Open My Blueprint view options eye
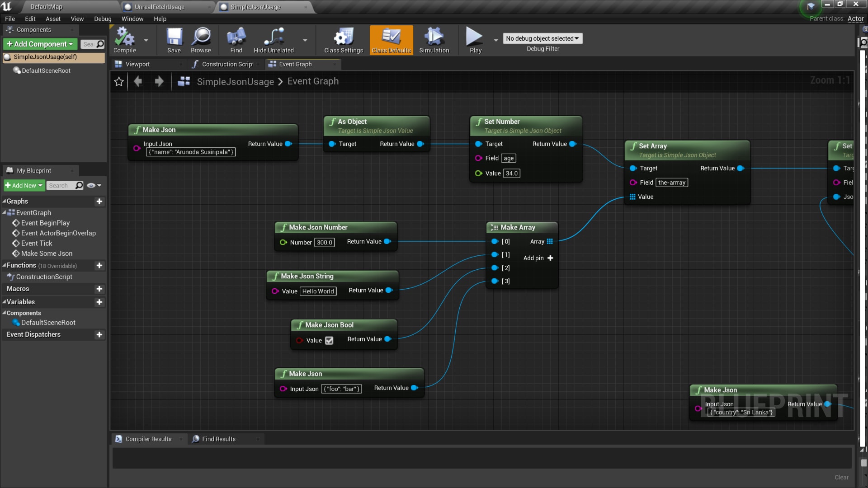The width and height of the screenshot is (868, 488). (x=94, y=185)
